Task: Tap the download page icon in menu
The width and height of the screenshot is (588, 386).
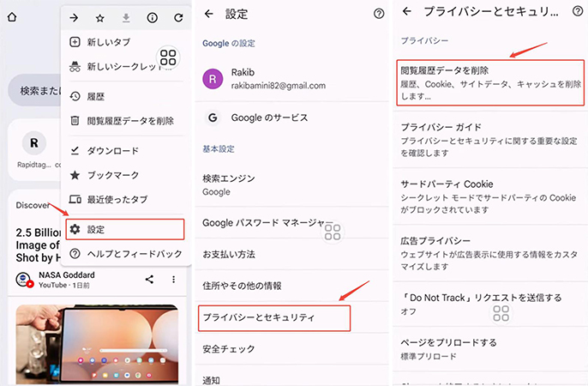Action: 126,18
